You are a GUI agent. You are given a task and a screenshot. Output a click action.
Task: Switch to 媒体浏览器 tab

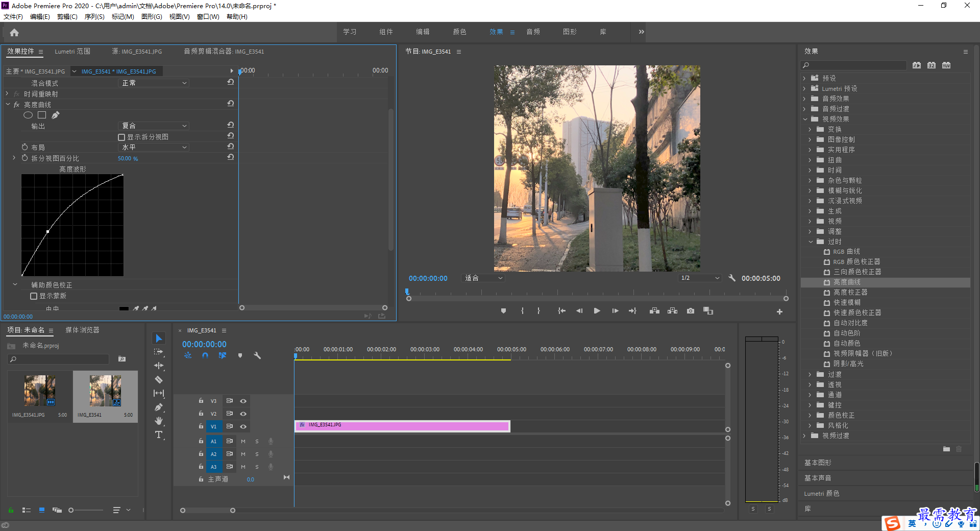82,330
